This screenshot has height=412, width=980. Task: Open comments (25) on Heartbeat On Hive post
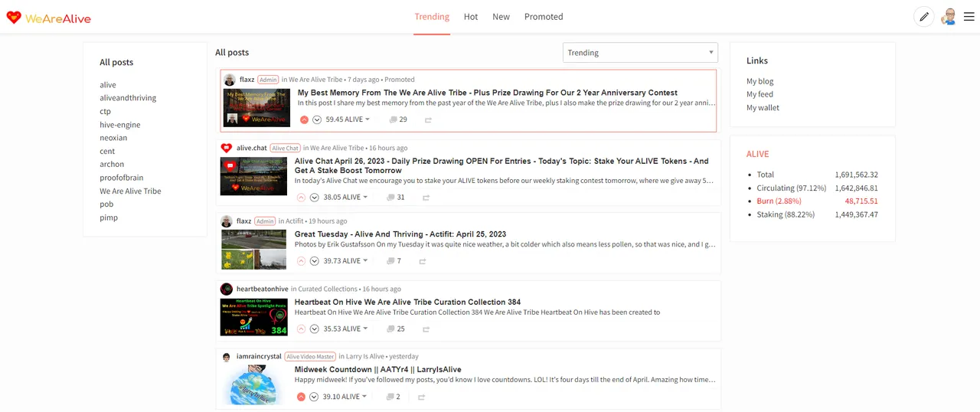395,329
